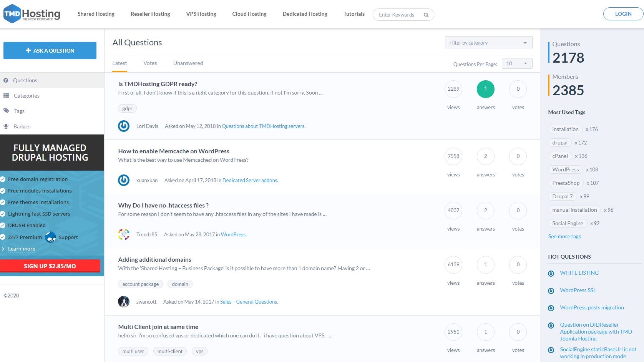Open "How to enable Memcache on WordPress" question
Screen dimensions: 644x362
[174, 151]
